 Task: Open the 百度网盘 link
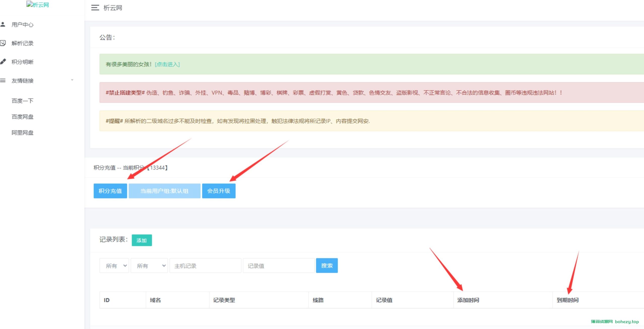[22, 117]
